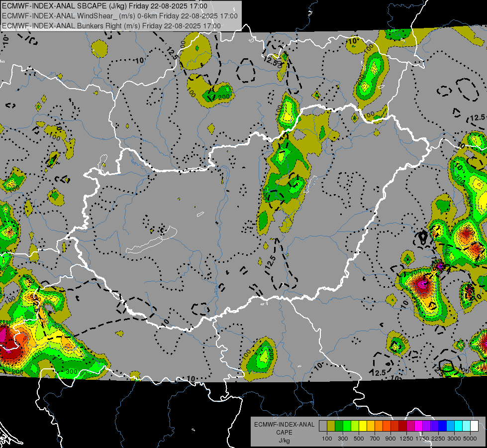Screen dimensions: 487x448
Task: Select the olive swatch in CAPE legend
Action: [x=331, y=426]
